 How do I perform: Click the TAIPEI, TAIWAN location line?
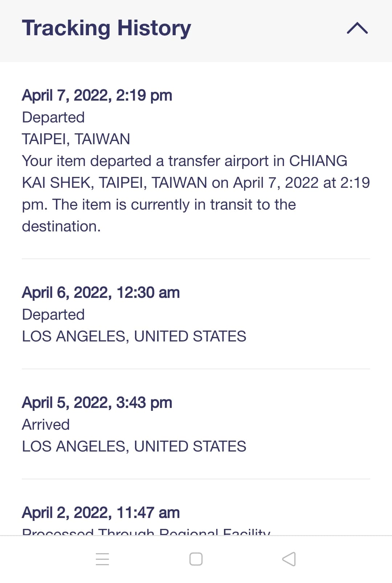(76, 139)
